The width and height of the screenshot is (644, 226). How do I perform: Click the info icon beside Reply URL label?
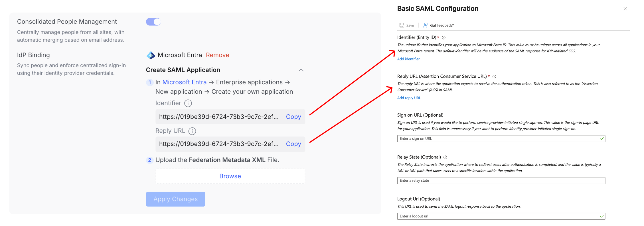[x=192, y=131]
